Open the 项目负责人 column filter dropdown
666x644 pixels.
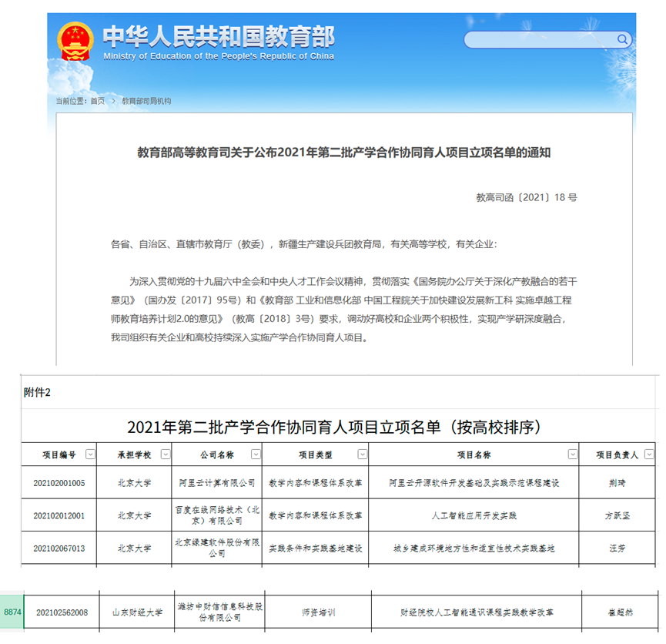(x=649, y=454)
